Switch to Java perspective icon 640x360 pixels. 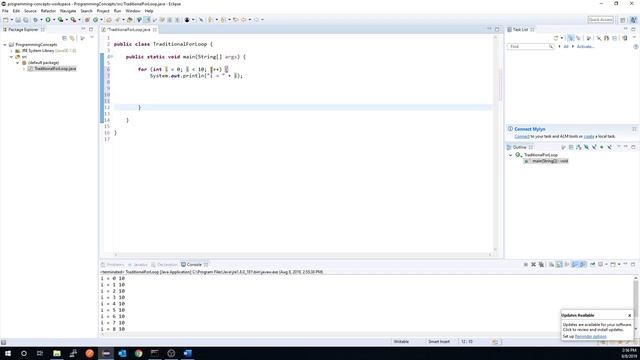coord(633,20)
